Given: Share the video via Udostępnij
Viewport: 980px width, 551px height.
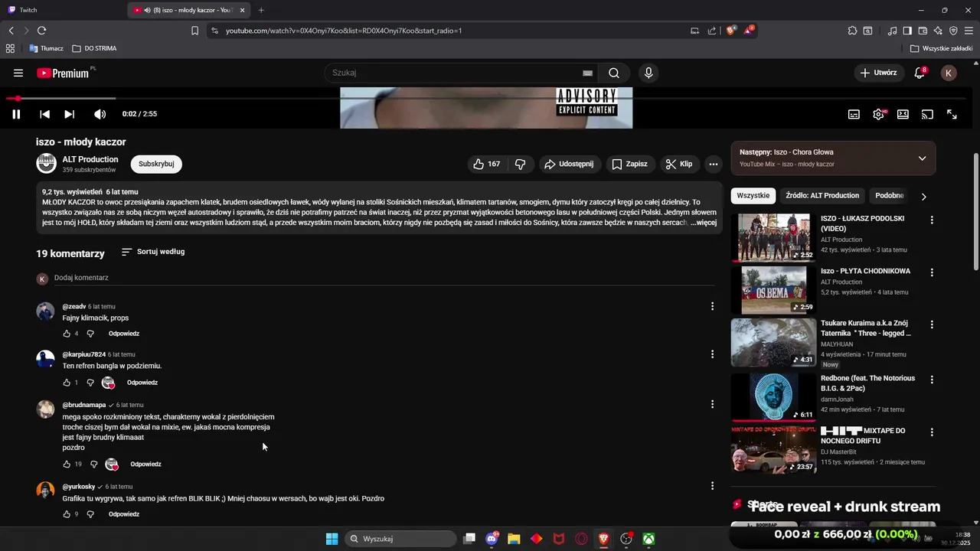Looking at the screenshot, I should point(569,164).
